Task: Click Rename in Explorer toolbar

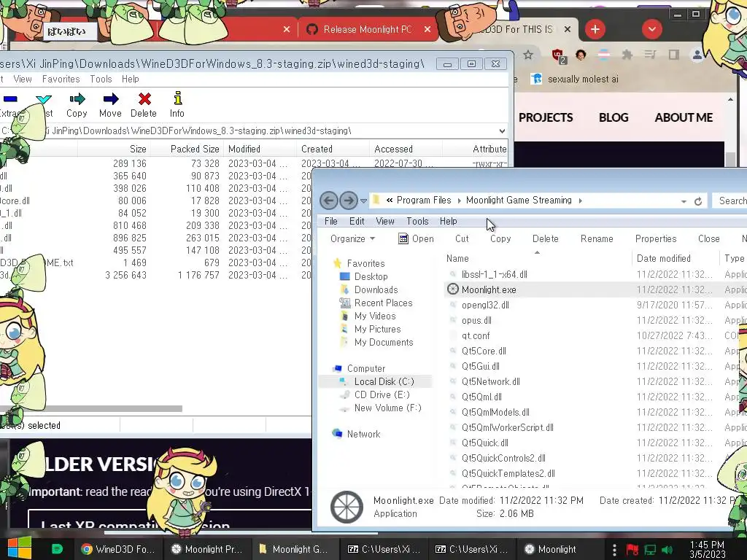Action: 597,238
